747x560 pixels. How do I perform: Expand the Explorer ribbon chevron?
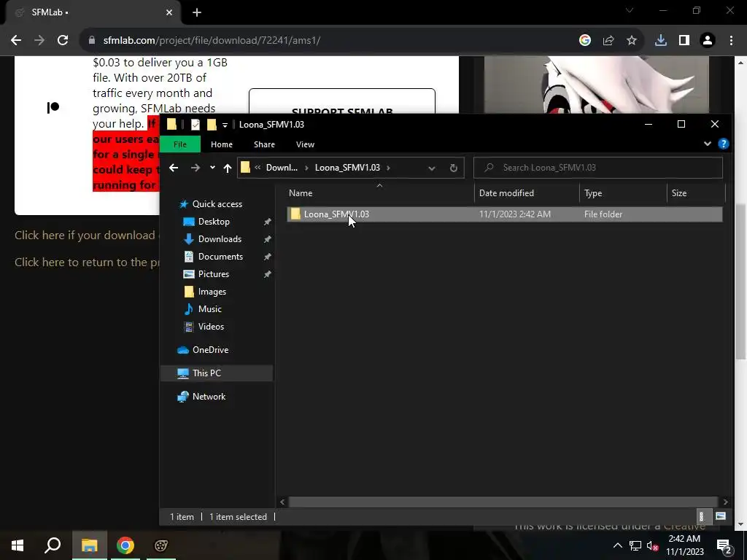(708, 144)
